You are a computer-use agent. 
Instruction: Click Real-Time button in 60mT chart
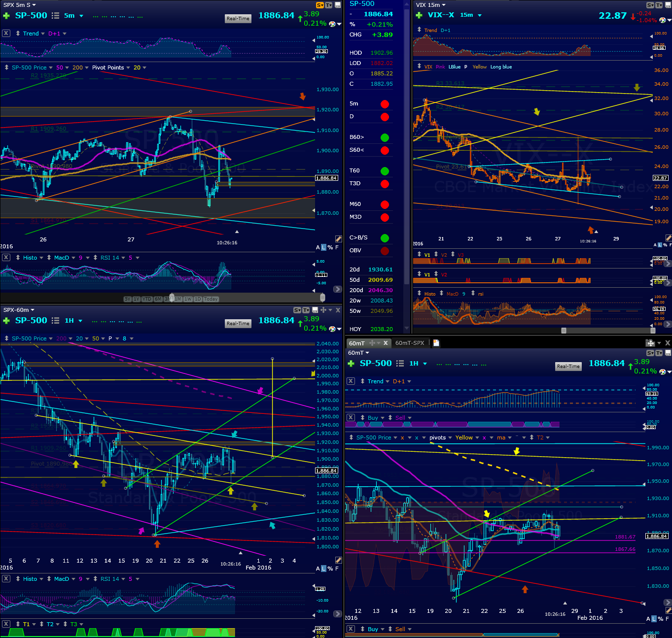click(568, 367)
